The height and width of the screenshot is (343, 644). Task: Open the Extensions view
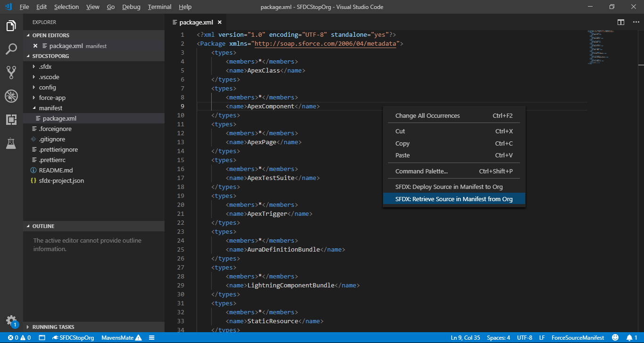[x=11, y=119]
